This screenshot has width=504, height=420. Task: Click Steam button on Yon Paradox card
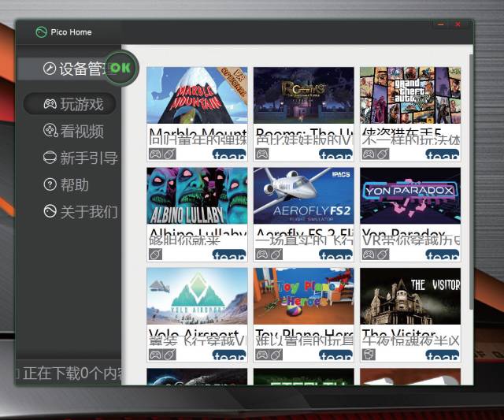443,255
